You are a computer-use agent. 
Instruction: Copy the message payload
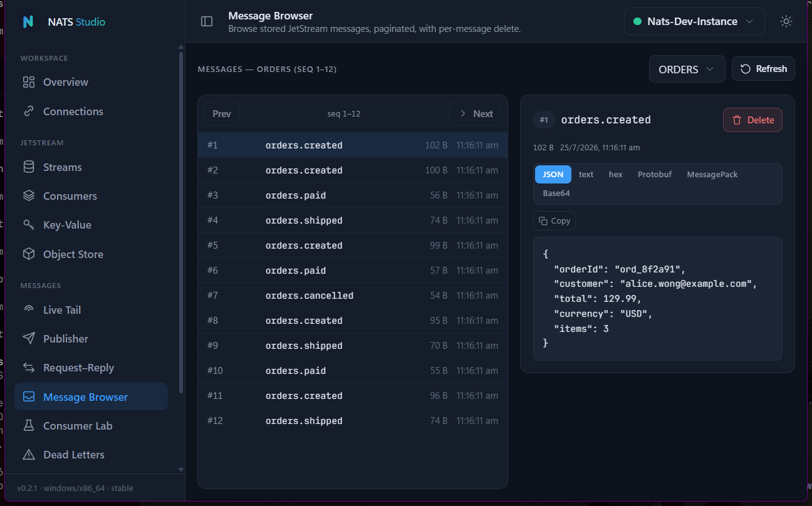tap(554, 220)
